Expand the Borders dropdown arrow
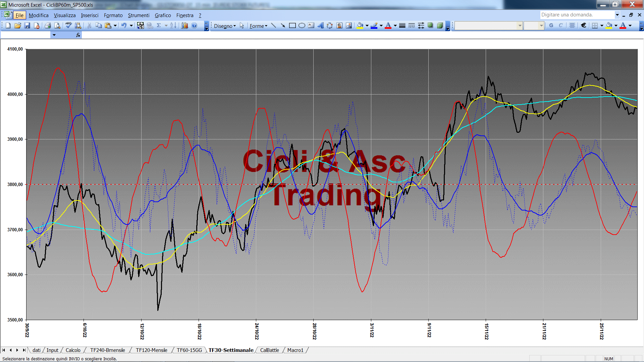Image resolution: width=644 pixels, height=362 pixels. tap(602, 25)
